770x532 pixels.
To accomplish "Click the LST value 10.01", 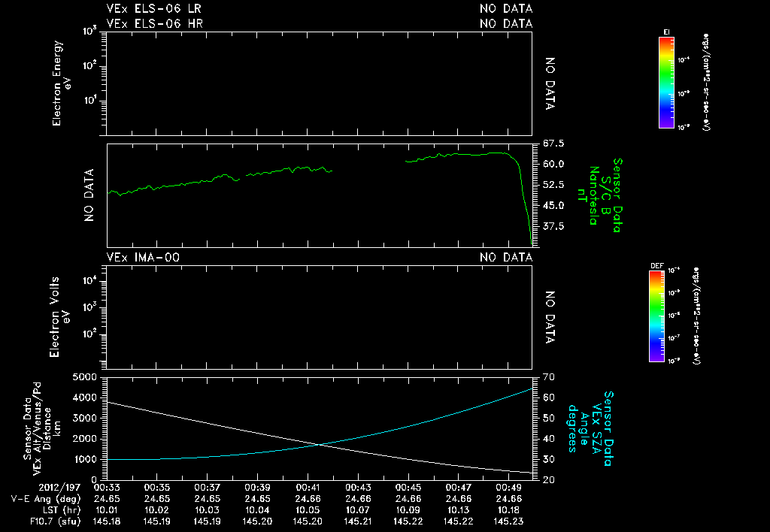I will [107, 510].
